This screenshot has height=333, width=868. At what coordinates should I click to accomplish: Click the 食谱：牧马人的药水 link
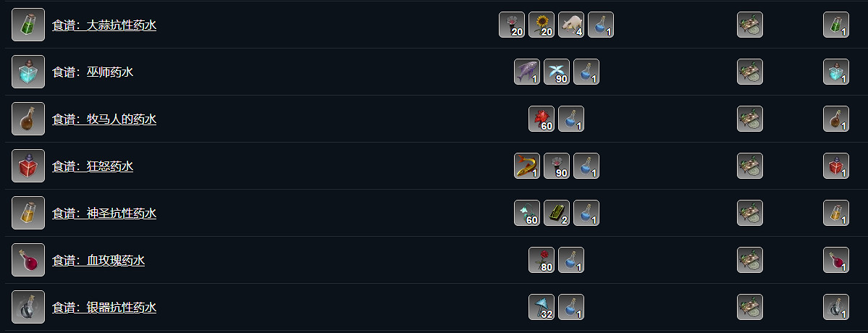(x=104, y=119)
